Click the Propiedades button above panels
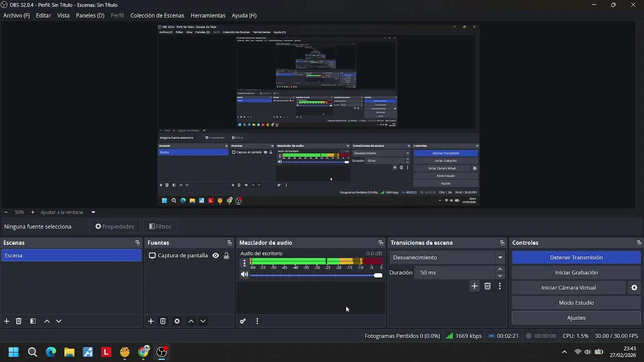644x362 pixels. (x=115, y=227)
